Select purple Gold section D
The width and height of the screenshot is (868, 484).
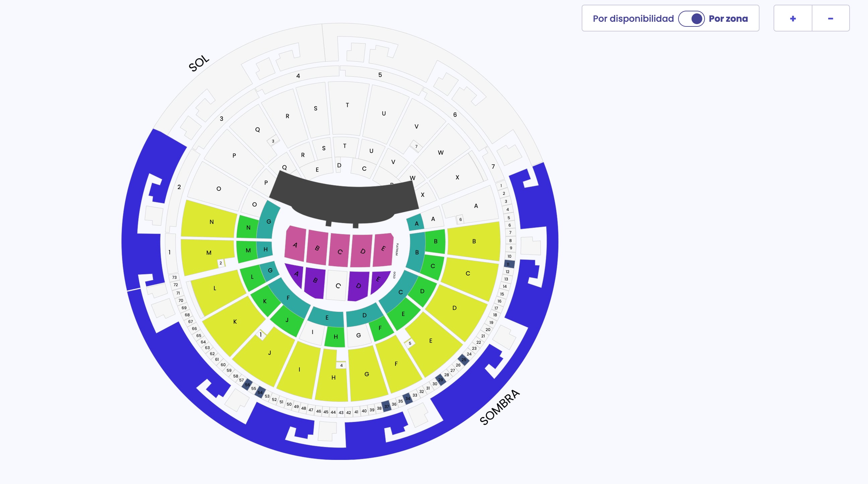click(358, 286)
